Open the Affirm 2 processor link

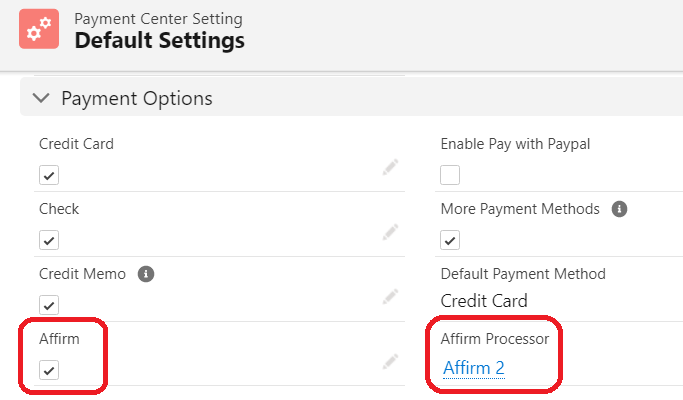[x=474, y=369]
